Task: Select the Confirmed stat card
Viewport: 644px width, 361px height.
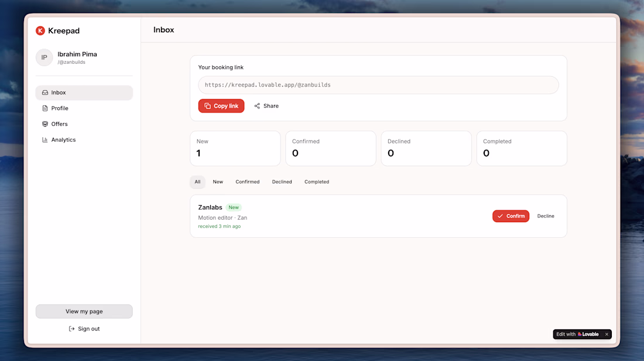Action: 331,148
